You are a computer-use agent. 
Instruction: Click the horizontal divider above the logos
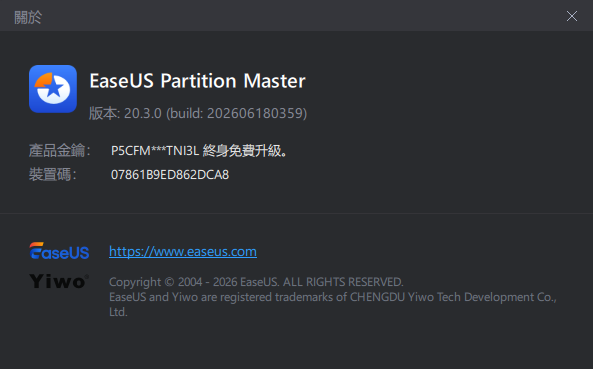[296, 213]
